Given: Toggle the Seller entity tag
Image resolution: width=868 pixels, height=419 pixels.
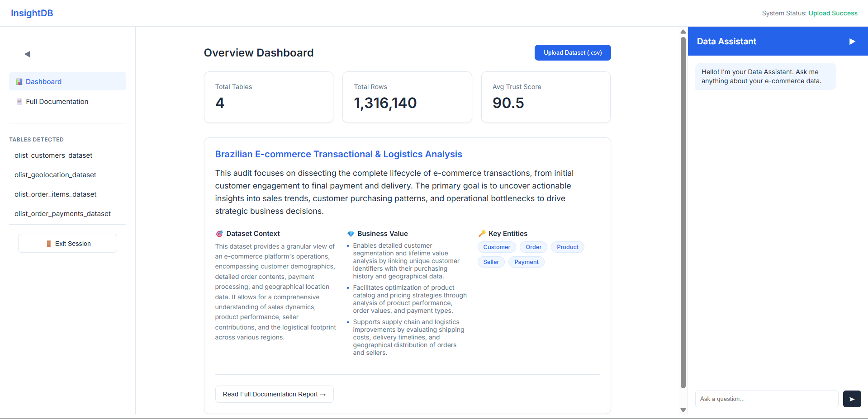Looking at the screenshot, I should (x=491, y=262).
